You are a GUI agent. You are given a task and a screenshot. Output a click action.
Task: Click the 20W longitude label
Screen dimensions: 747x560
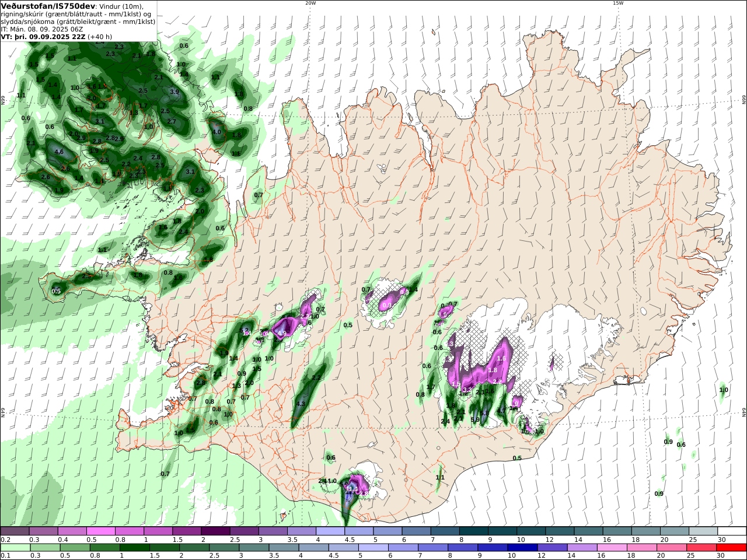click(x=310, y=3)
